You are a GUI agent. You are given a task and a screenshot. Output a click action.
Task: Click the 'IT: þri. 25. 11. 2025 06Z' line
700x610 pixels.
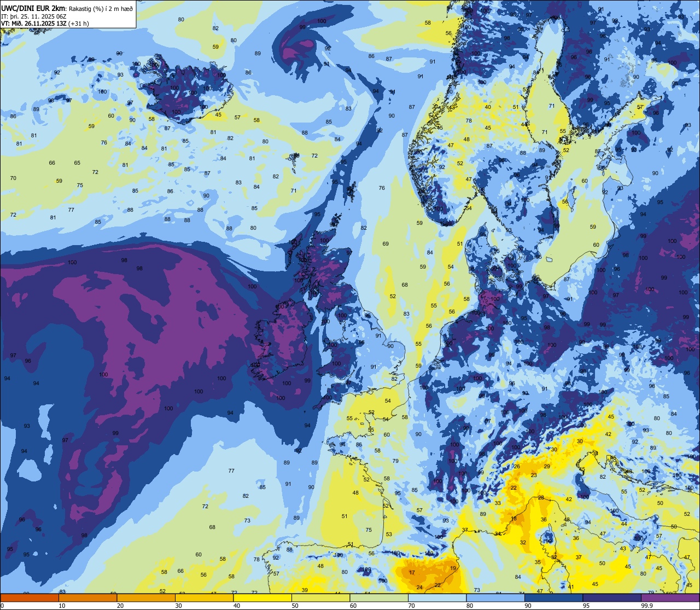(33, 16)
